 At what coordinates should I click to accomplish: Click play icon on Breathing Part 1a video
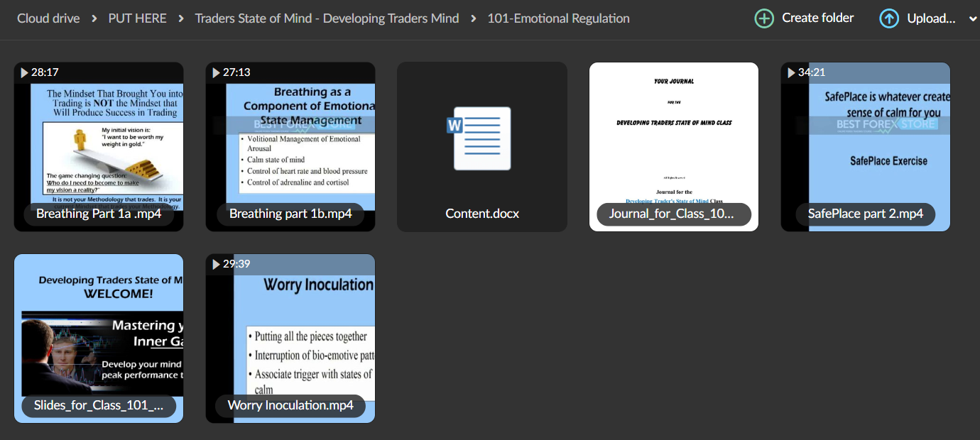pyautogui.click(x=25, y=72)
